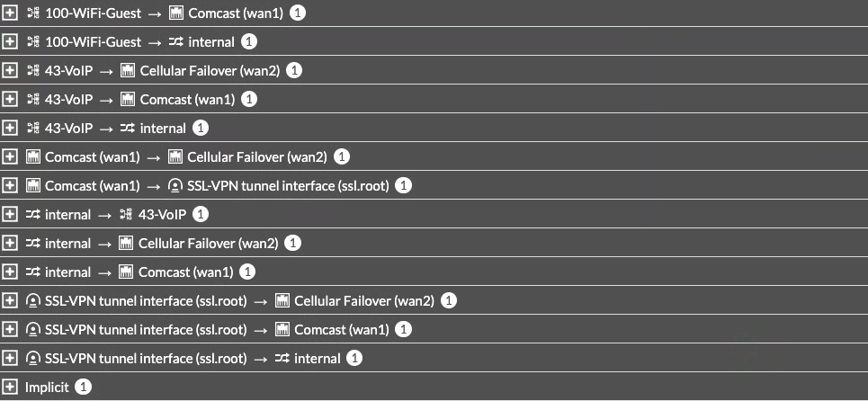This screenshot has width=868, height=401.
Task: Expand the Implicit policy section
Action: [11, 388]
